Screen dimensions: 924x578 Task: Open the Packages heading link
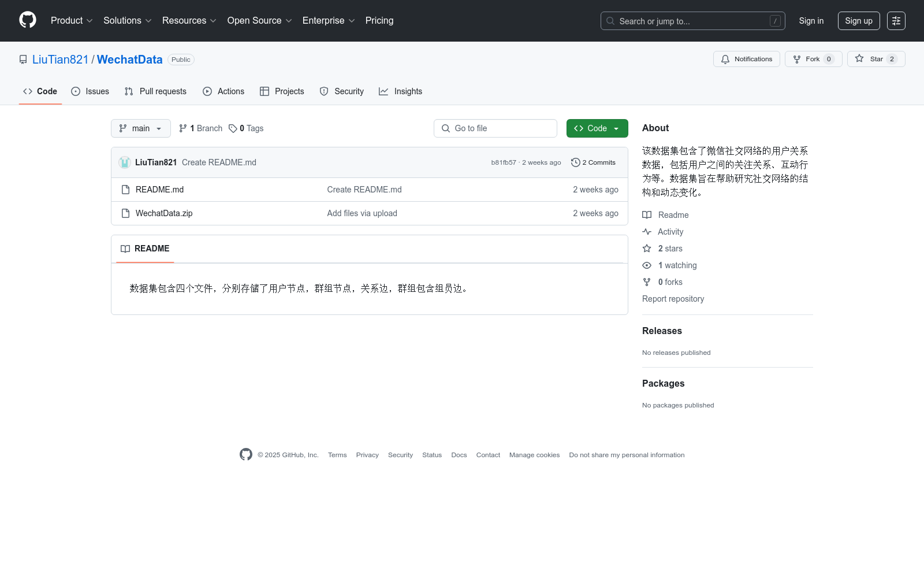click(x=663, y=383)
